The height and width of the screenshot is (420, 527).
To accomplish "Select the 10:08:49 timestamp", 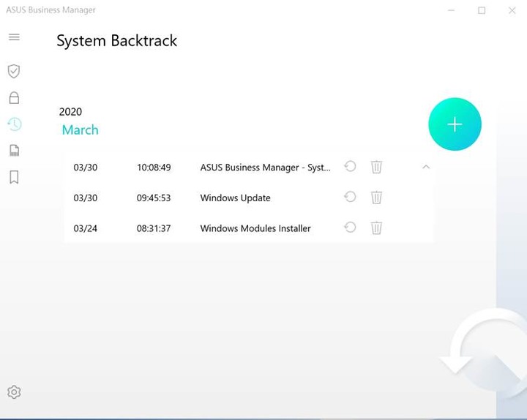I will click(x=154, y=168).
